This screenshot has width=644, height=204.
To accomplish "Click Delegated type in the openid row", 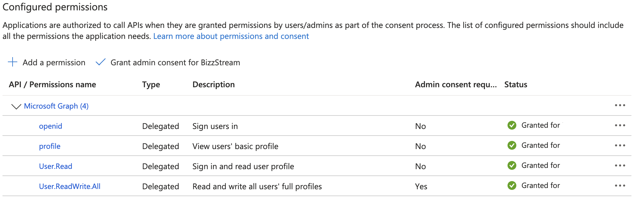I will click(160, 126).
